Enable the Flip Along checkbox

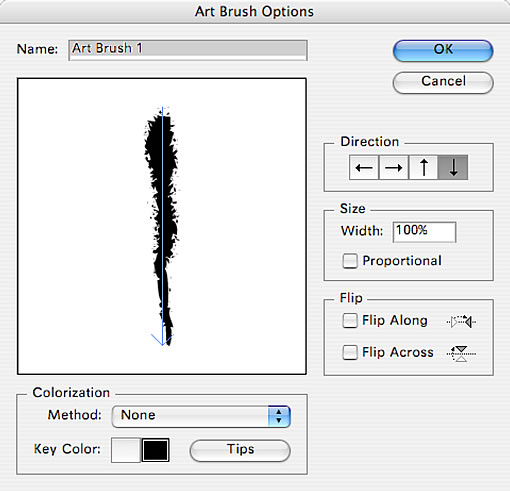pyautogui.click(x=350, y=321)
